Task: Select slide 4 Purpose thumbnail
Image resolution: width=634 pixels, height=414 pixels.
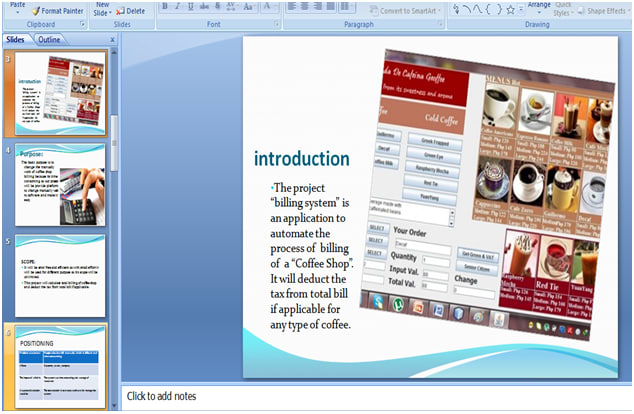Action: (60, 185)
